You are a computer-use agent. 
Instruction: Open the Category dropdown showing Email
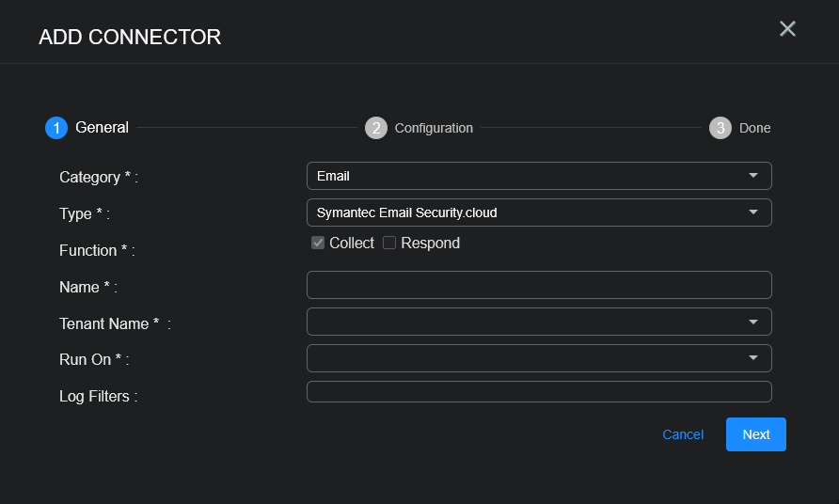[527, 176]
